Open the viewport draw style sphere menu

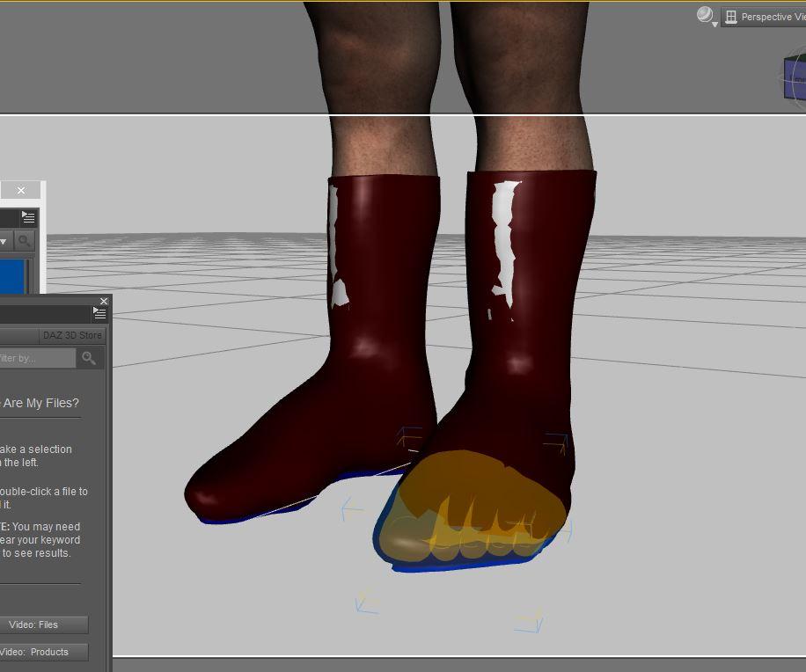pos(706,16)
